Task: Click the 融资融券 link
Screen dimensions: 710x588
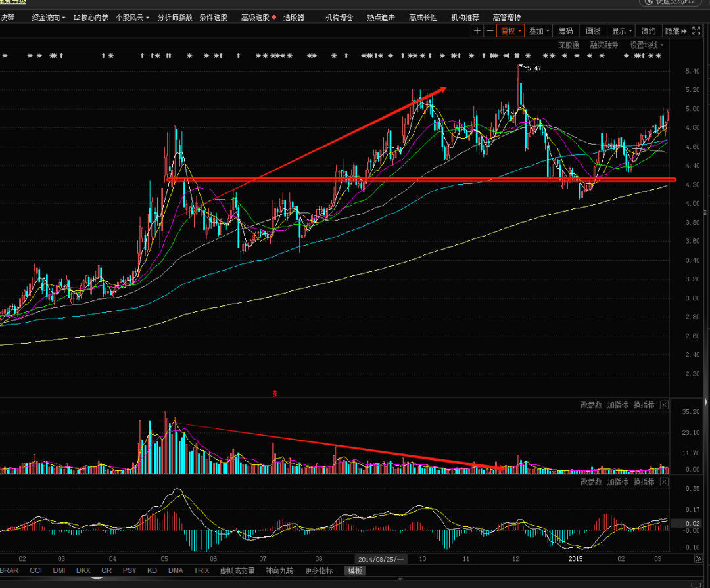Action: pos(604,45)
